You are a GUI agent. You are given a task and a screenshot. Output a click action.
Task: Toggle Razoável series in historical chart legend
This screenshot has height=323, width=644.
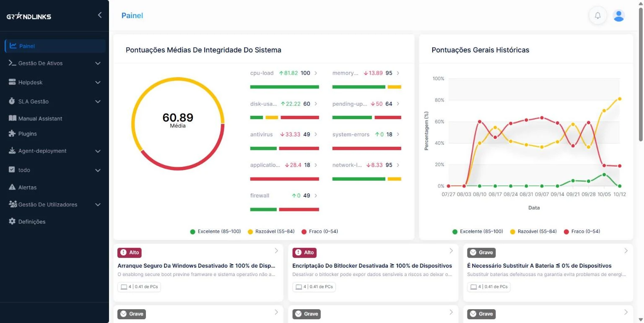click(533, 231)
